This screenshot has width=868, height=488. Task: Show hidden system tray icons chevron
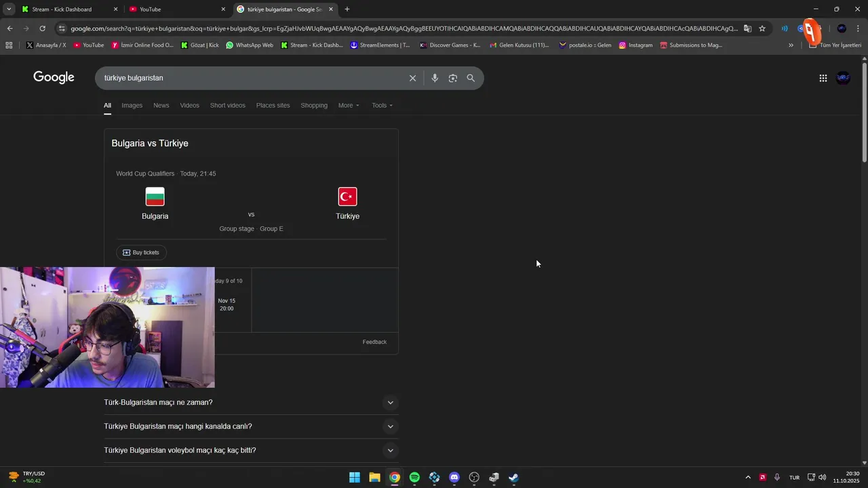click(748, 477)
